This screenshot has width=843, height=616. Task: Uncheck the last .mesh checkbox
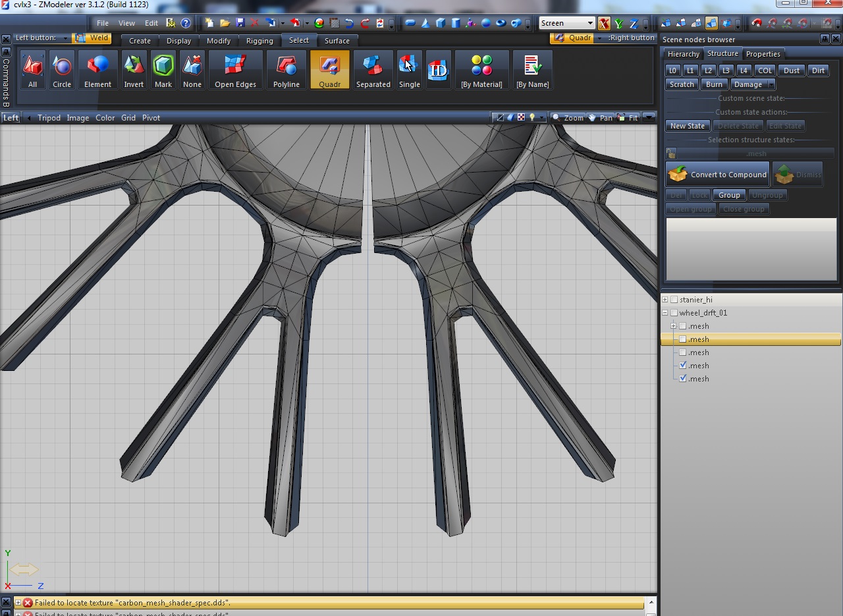pos(683,379)
